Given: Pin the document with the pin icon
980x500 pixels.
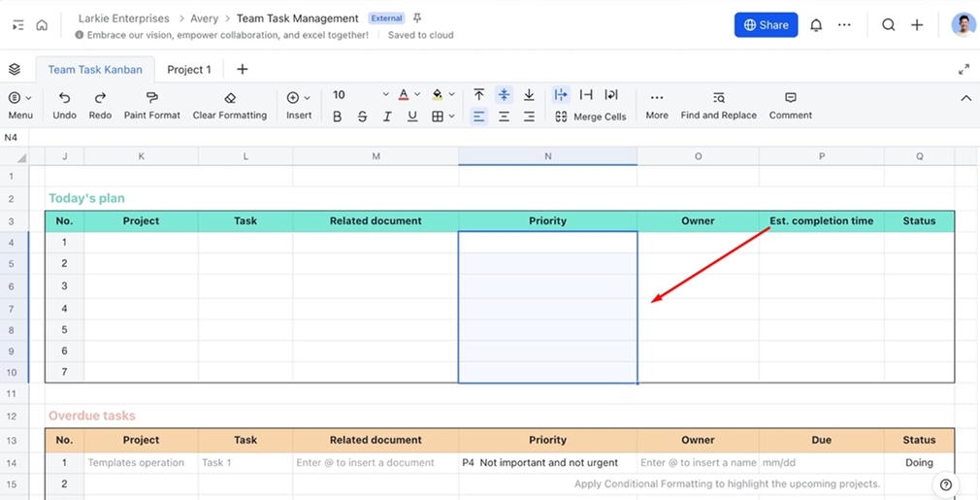Looking at the screenshot, I should pyautogui.click(x=417, y=18).
